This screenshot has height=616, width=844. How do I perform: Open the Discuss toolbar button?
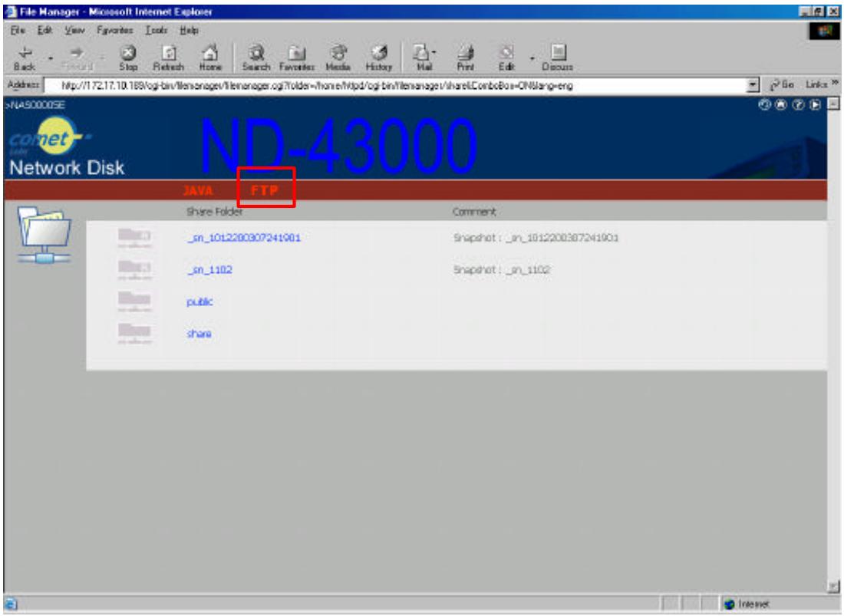558,58
